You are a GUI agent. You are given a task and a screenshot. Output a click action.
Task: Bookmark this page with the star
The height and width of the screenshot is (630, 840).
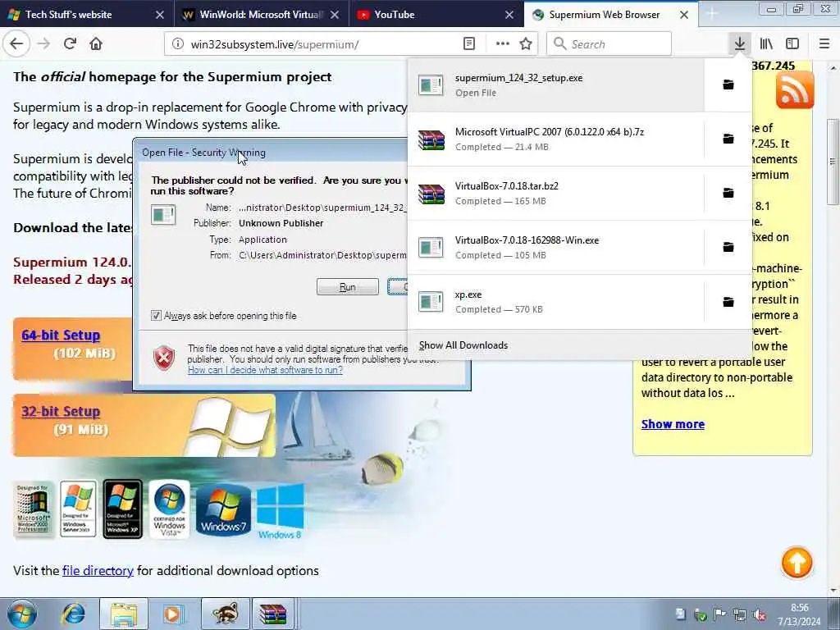pyautogui.click(x=526, y=44)
